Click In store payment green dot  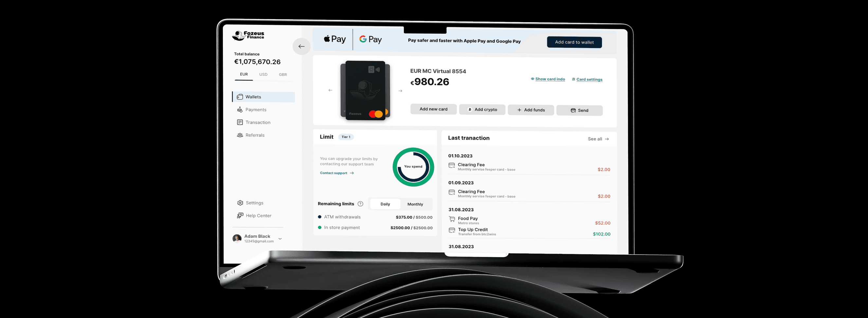pyautogui.click(x=319, y=227)
